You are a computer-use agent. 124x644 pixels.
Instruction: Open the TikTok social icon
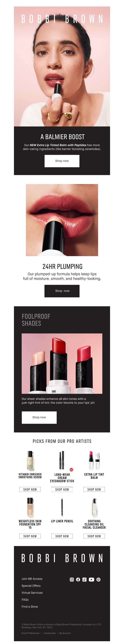tap(84, 579)
